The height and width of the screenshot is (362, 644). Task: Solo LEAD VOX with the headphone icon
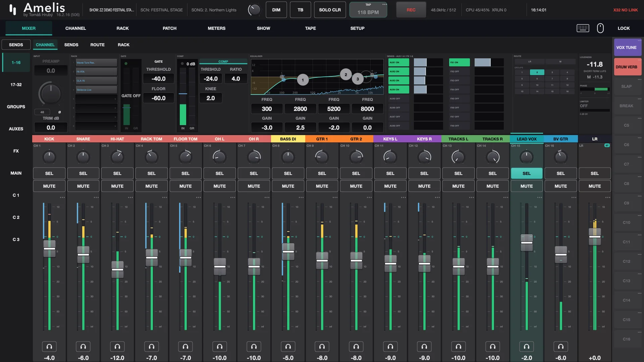point(527,346)
